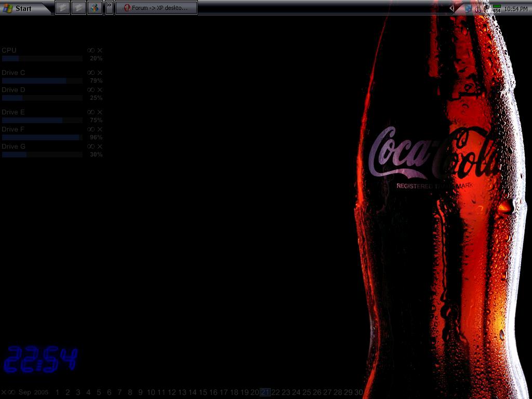Viewport: 532px width, 399px height.
Task: Select day 15 in the calendar bar
Action: (203, 393)
